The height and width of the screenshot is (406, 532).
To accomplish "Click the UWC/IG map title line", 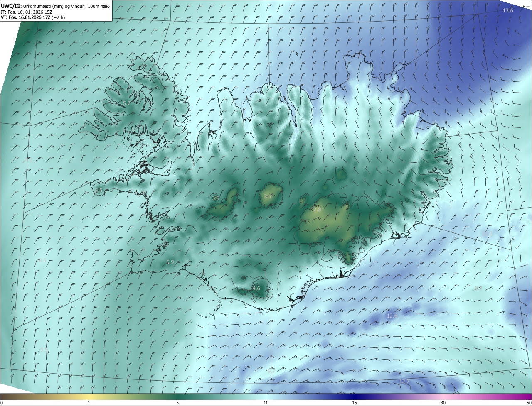I will [x=55, y=5].
